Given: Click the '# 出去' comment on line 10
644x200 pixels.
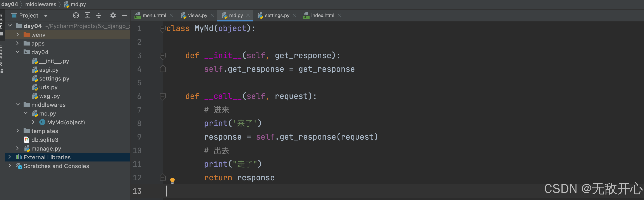Looking at the screenshot, I should [x=217, y=150].
